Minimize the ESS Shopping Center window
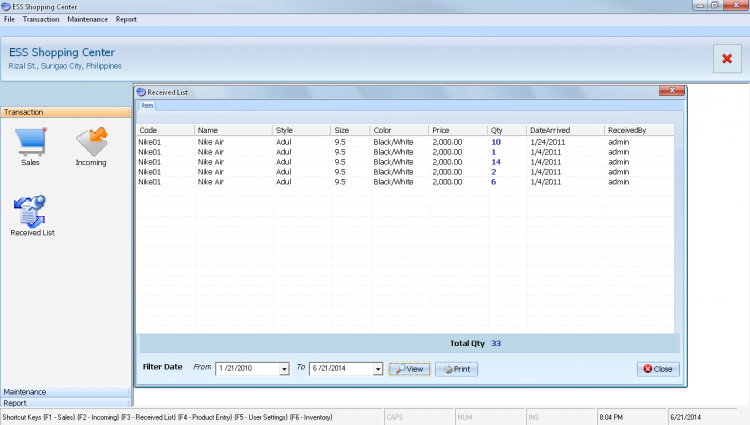 (700, 5)
